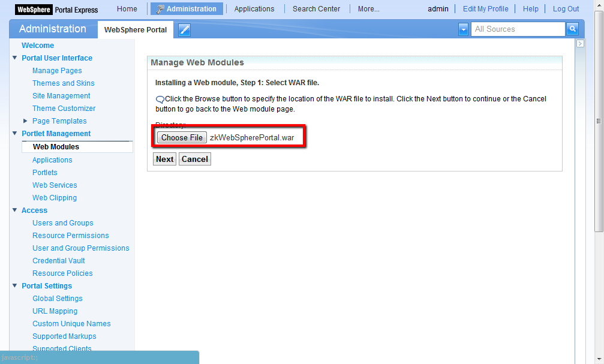
Task: Open the Help link
Action: (530, 8)
